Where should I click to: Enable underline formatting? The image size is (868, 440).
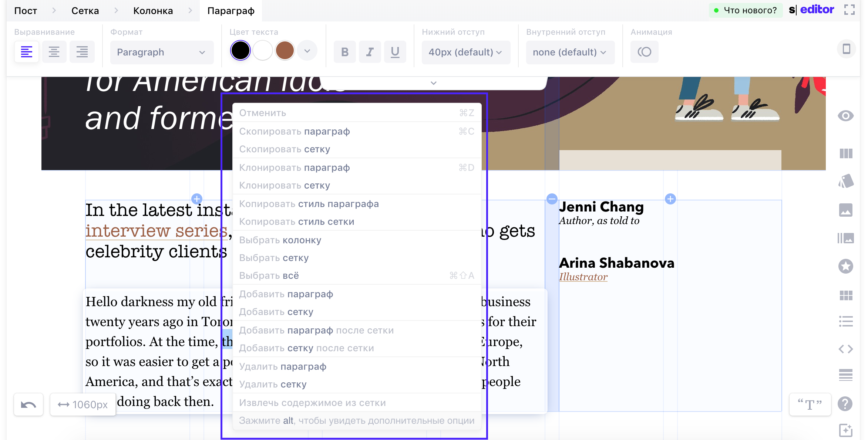click(x=395, y=52)
